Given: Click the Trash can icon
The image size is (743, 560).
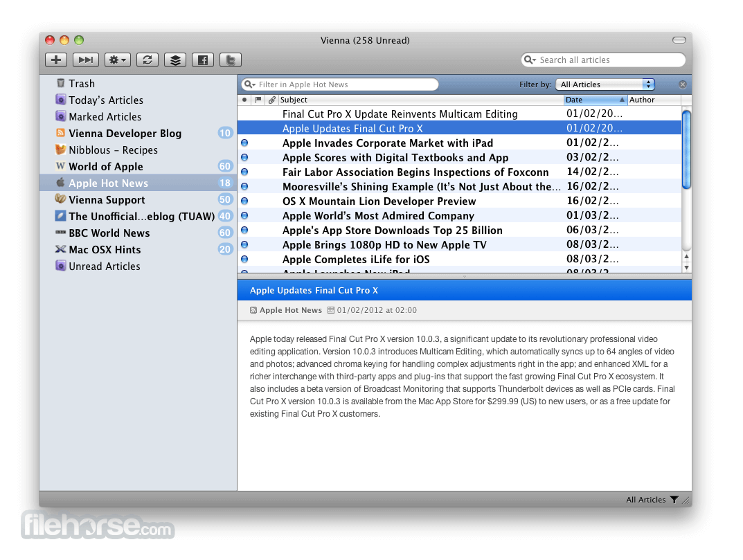Looking at the screenshot, I should point(60,83).
